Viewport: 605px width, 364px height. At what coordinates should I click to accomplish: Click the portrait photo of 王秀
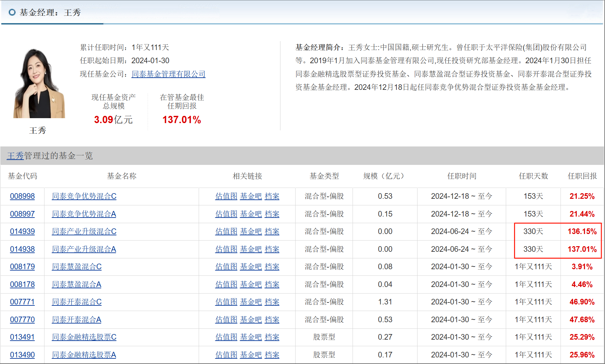pyautogui.click(x=39, y=83)
